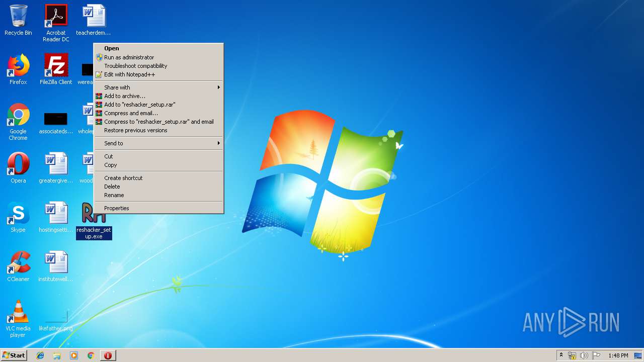Open Opera from the taskbar
This screenshot has height=362, width=644.
(108, 355)
